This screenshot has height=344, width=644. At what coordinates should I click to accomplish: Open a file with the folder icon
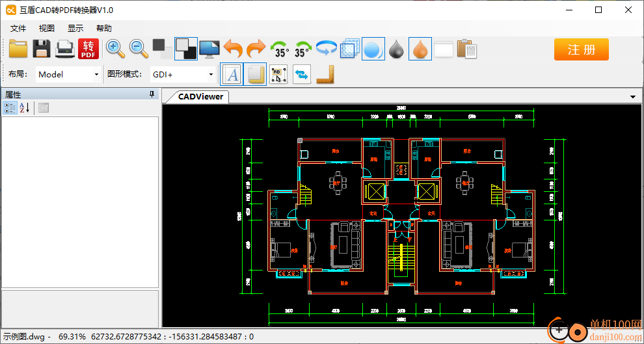pos(18,49)
